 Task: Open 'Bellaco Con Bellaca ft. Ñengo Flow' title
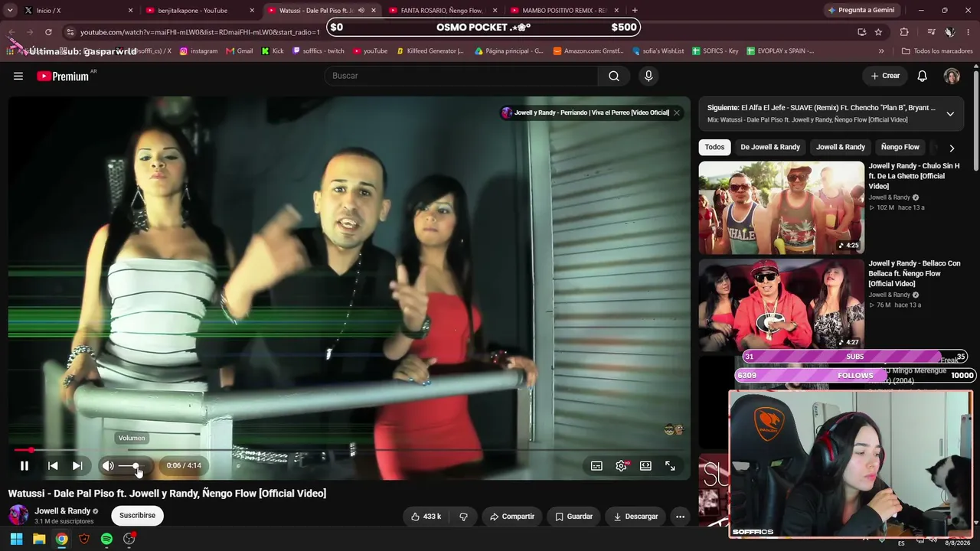(x=914, y=273)
